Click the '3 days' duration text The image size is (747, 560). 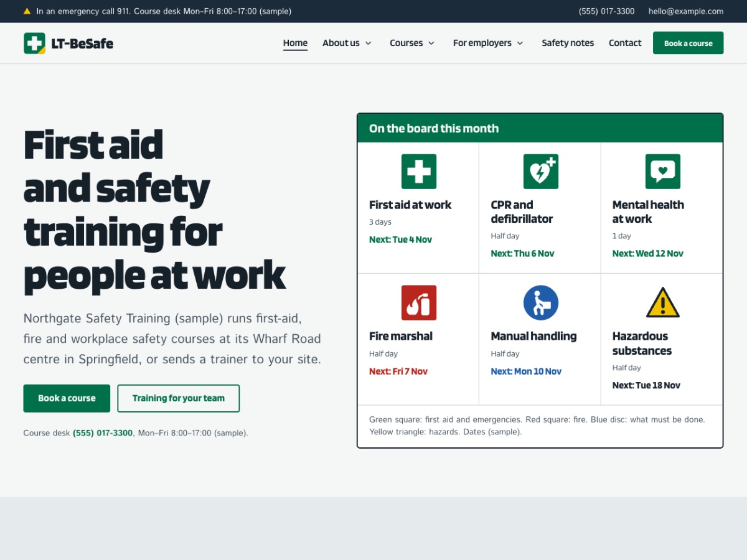pos(380,222)
